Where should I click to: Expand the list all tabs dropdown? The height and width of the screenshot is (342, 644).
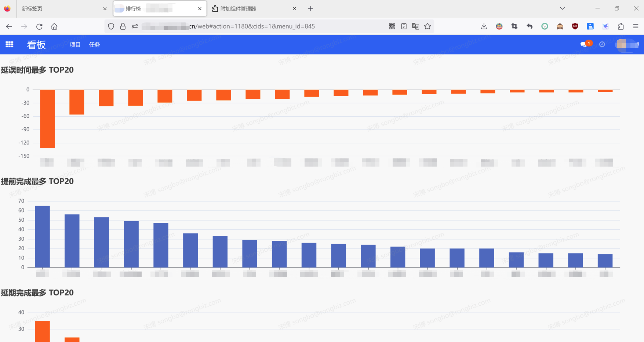[563, 8]
